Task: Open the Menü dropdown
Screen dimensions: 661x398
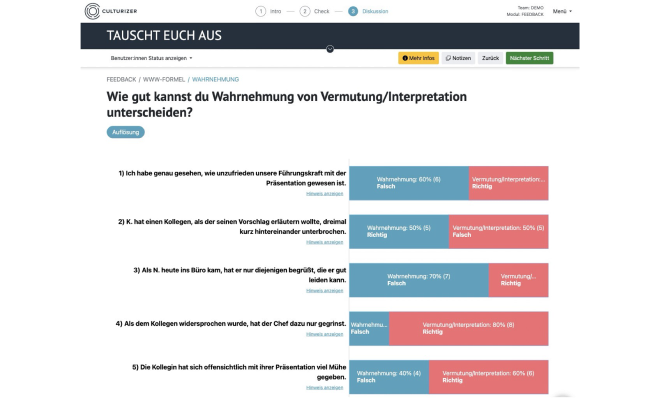Action: click(562, 11)
